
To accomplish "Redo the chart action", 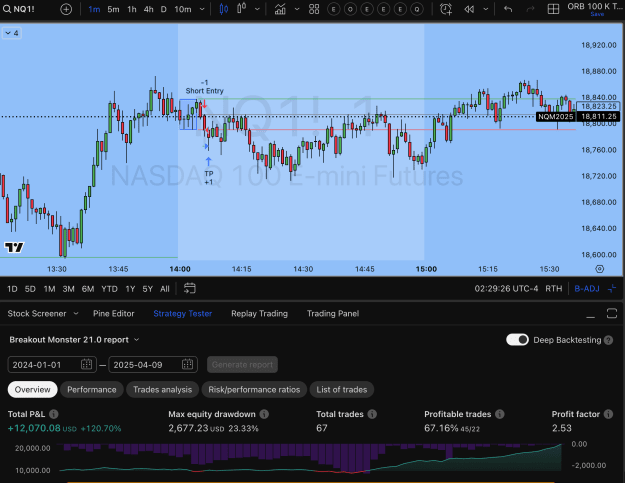I will click(x=530, y=9).
